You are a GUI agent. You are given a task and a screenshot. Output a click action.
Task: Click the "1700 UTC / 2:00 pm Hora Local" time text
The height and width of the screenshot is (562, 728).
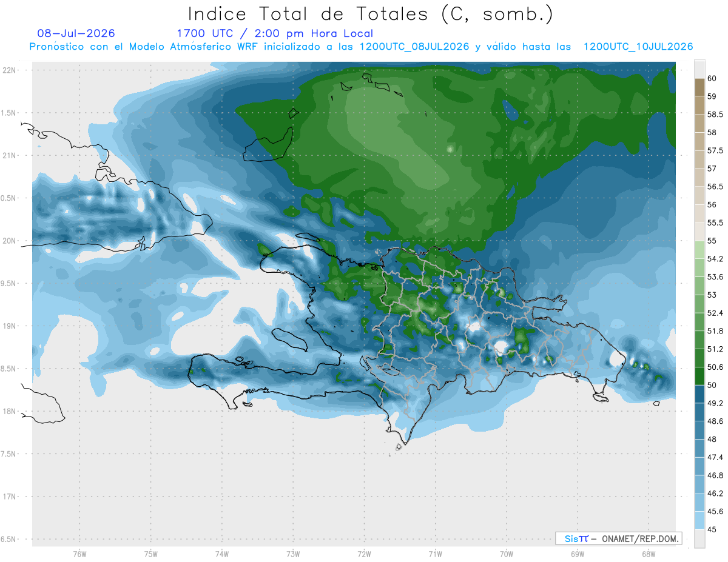275,33
